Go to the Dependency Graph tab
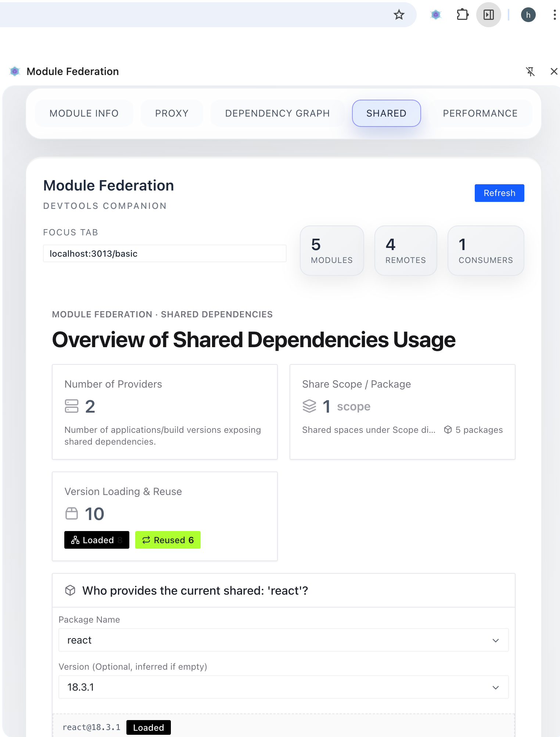The width and height of the screenshot is (560, 737). click(277, 113)
